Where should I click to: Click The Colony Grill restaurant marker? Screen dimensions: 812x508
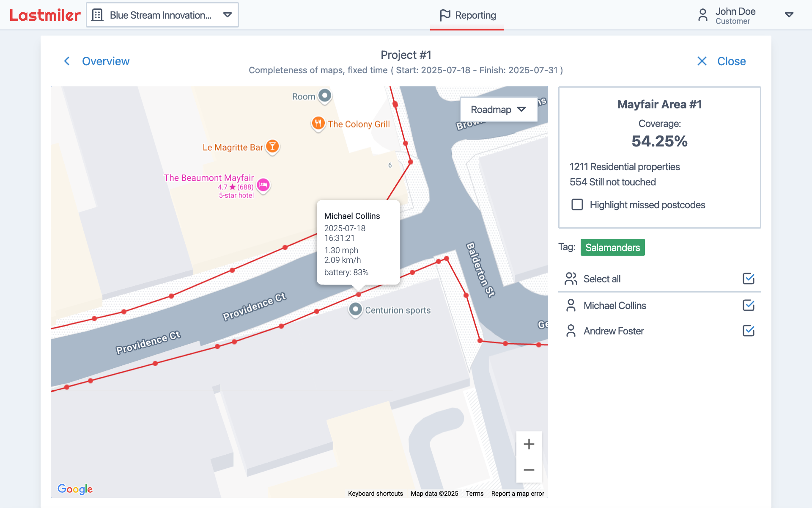point(318,124)
